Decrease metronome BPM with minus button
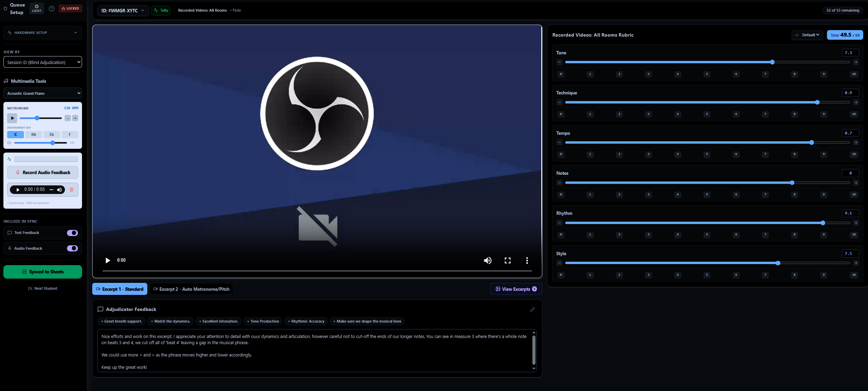Screen dimensions: 868x391 pyautogui.click(x=68, y=118)
